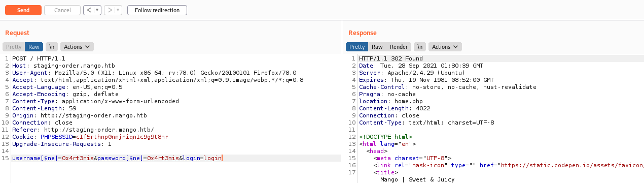Click the 'Pragma: no-cache' response header
Viewport: 644px width, 183px height.
coord(387,94)
